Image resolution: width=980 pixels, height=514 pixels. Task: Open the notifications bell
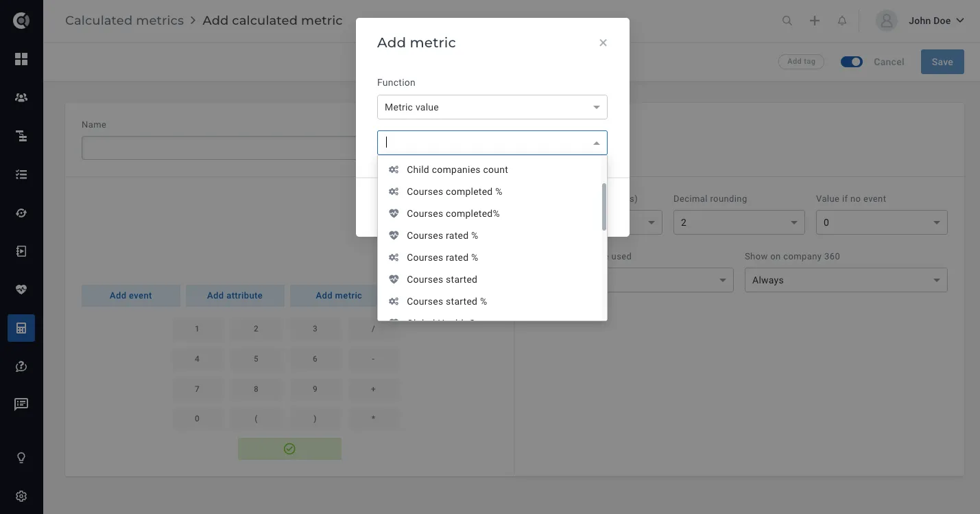[842, 21]
